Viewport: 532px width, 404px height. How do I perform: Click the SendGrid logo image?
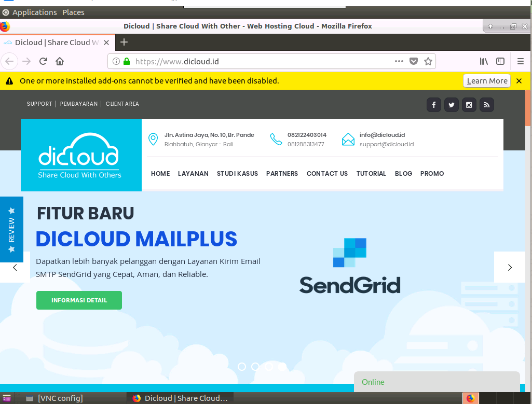pyautogui.click(x=350, y=266)
